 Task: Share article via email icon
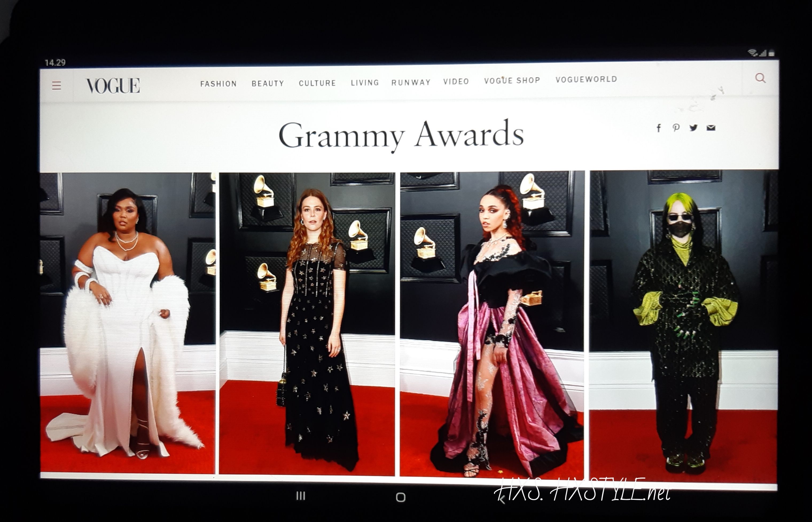point(711,128)
